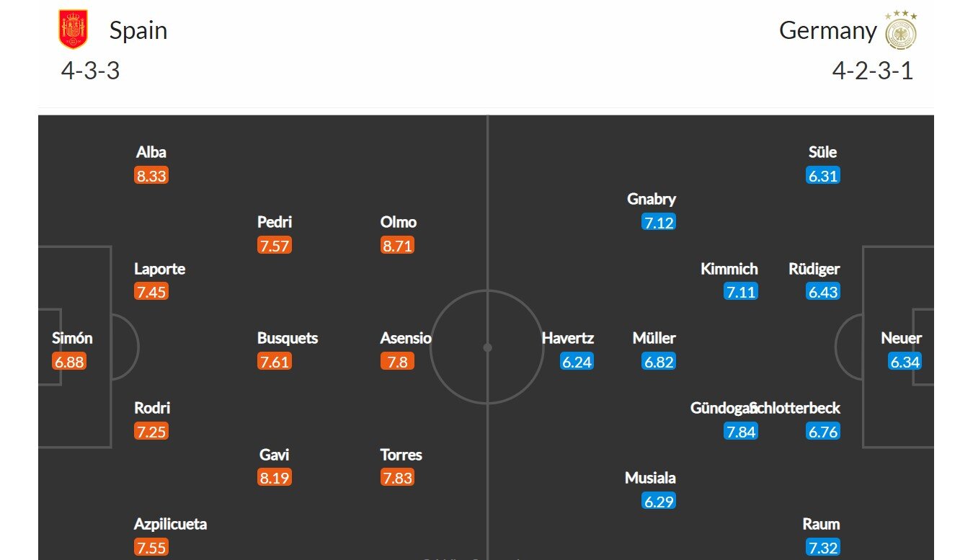Click the Spain team crest icon

73,30
